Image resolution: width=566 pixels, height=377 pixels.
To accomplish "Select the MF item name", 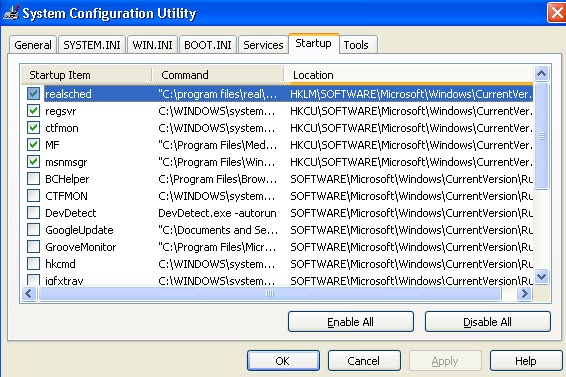I will pyautogui.click(x=52, y=145).
